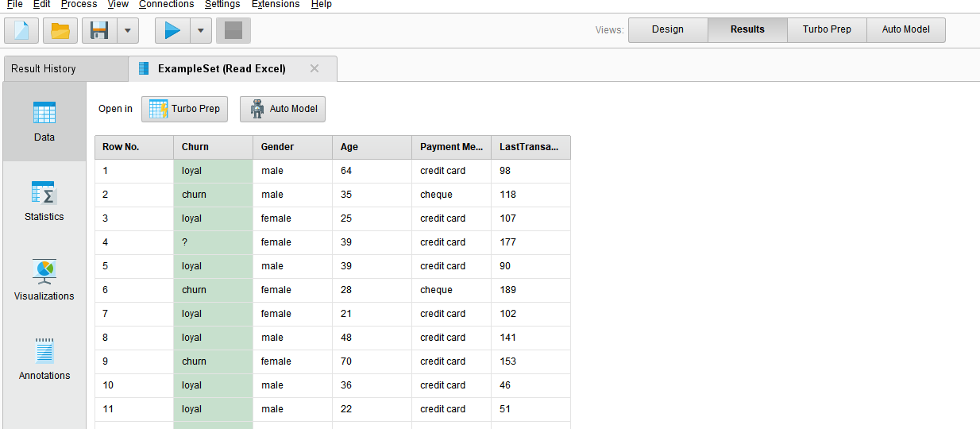Open the Connections menu
The width and height of the screenshot is (980, 429).
click(x=166, y=4)
